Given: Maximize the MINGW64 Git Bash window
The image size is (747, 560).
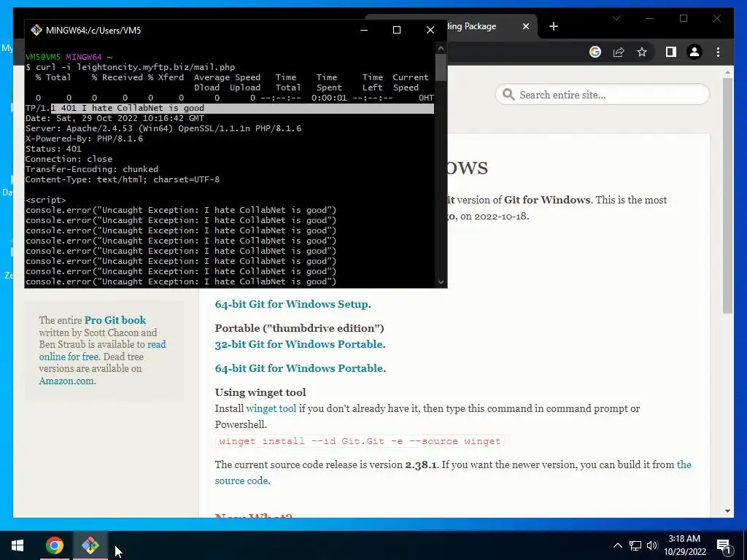Looking at the screenshot, I should pyautogui.click(x=396, y=30).
